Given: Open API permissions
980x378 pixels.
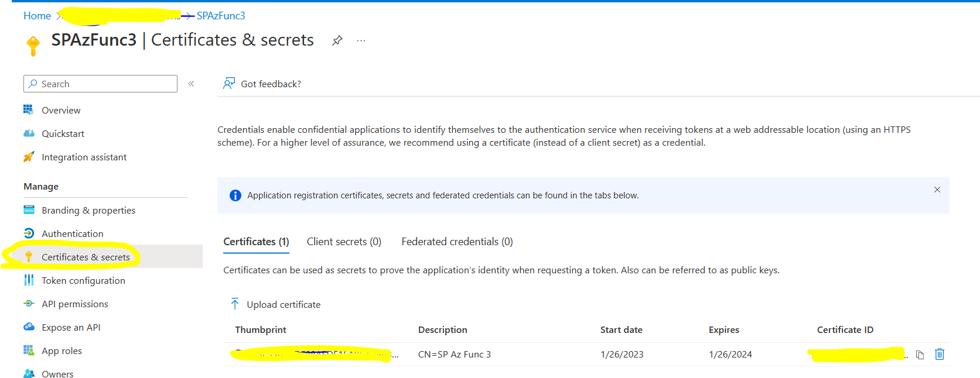Looking at the screenshot, I should click(75, 304).
